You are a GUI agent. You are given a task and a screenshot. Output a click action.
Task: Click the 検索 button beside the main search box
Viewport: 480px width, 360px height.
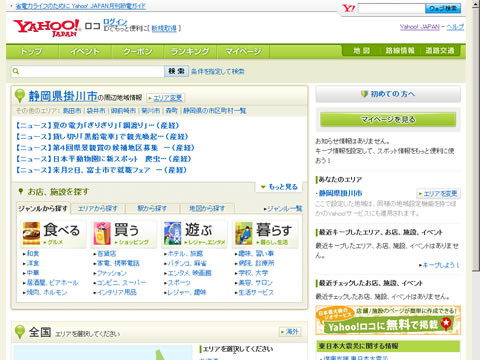pyautogui.click(x=176, y=71)
